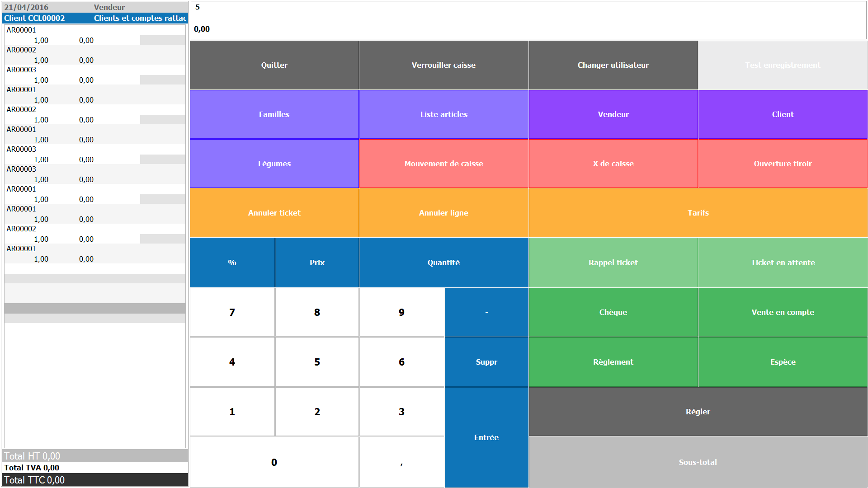Open the Familles category
The width and height of the screenshot is (868, 488).
pyautogui.click(x=274, y=114)
